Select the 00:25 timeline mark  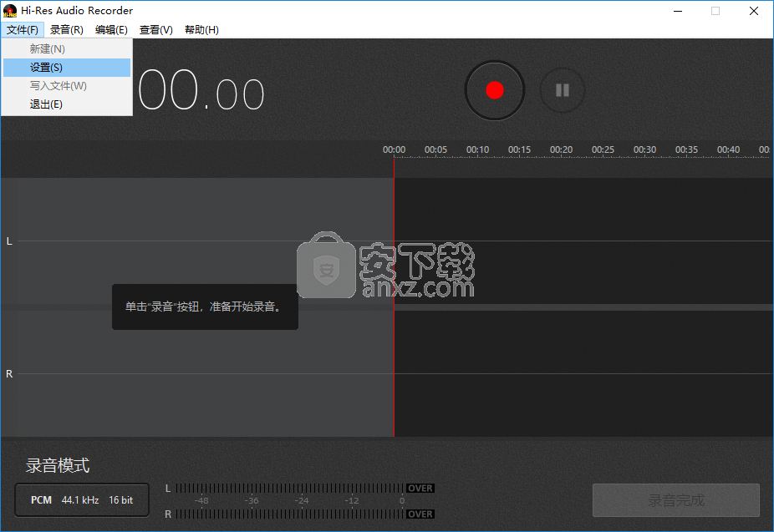pos(603,149)
